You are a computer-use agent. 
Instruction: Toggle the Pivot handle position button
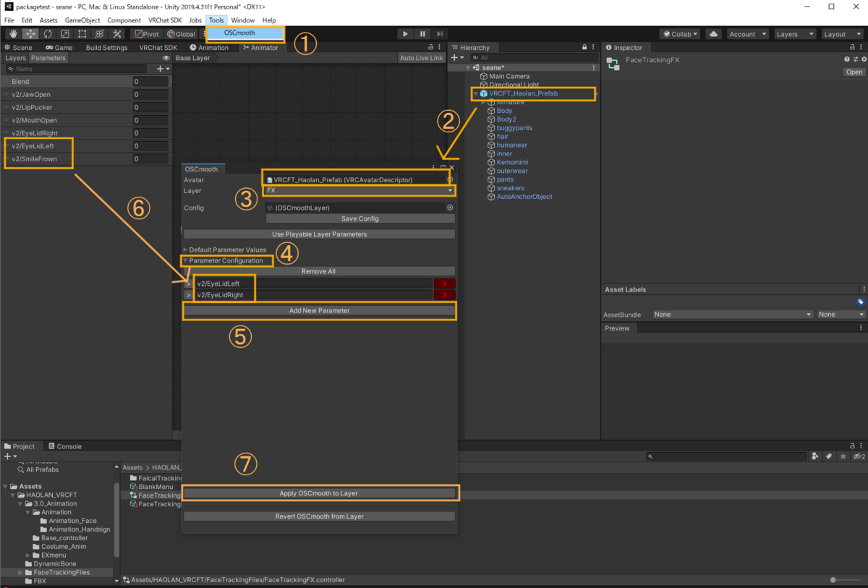pyautogui.click(x=148, y=34)
